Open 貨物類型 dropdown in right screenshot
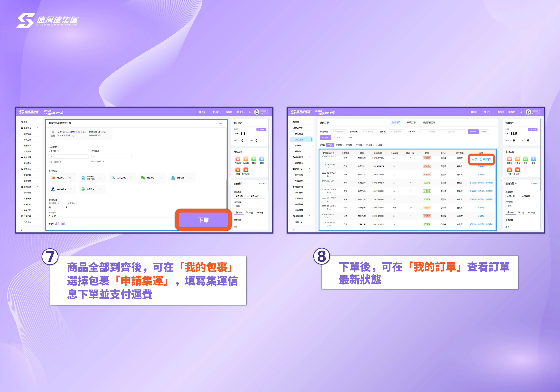Viewport: 560px width, 392px height. (521, 206)
